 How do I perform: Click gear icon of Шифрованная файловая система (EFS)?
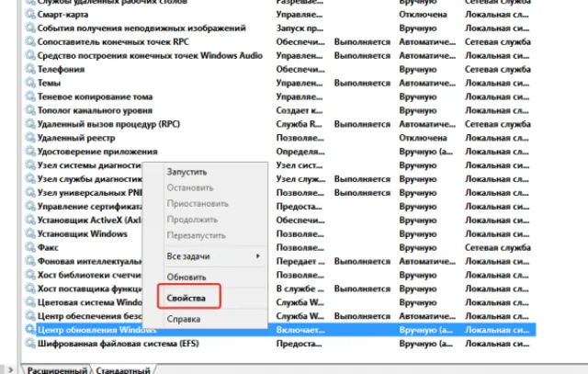click(x=30, y=344)
